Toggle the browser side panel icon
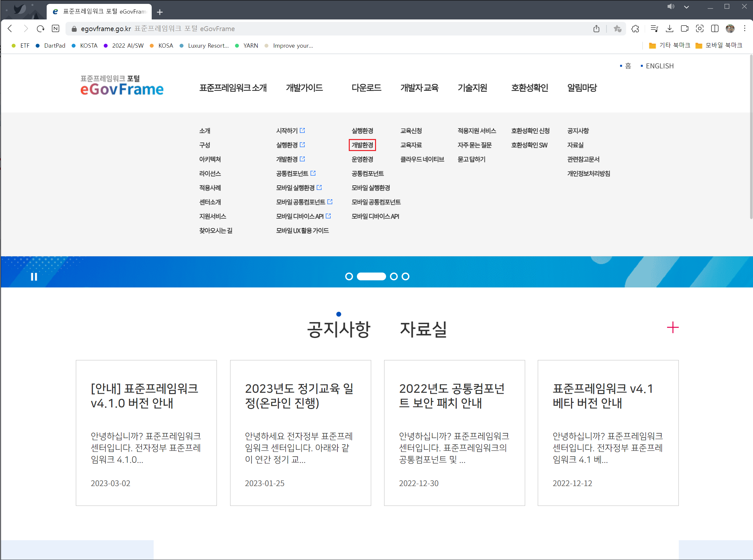 tap(715, 29)
